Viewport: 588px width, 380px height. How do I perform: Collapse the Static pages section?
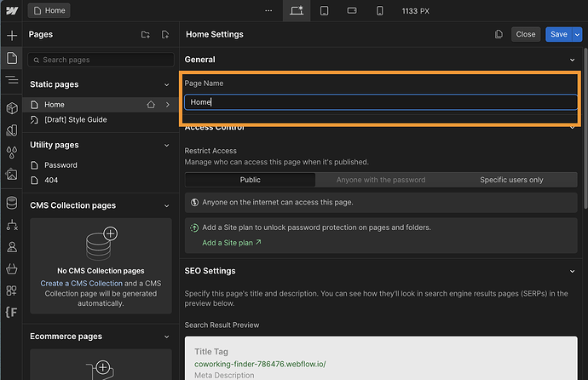(x=167, y=85)
